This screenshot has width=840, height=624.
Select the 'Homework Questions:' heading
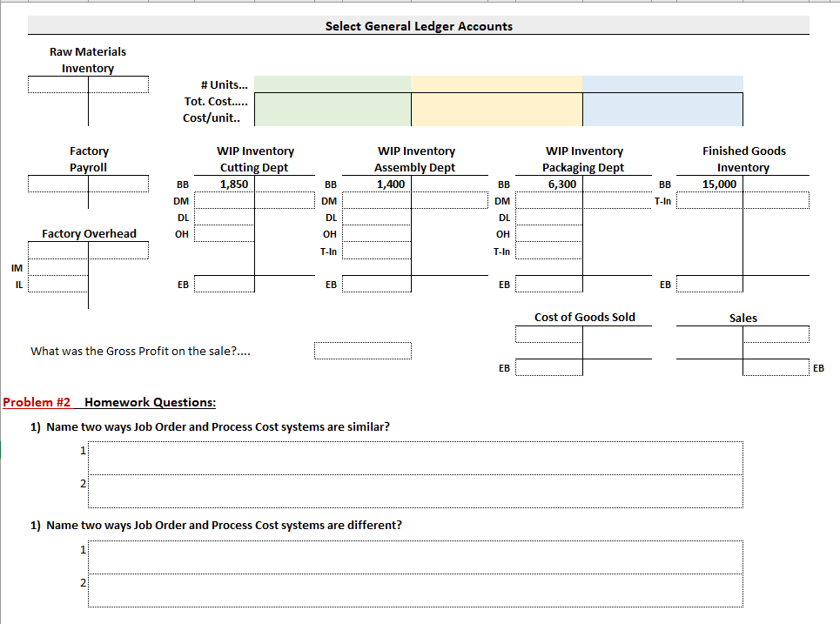coord(150,402)
